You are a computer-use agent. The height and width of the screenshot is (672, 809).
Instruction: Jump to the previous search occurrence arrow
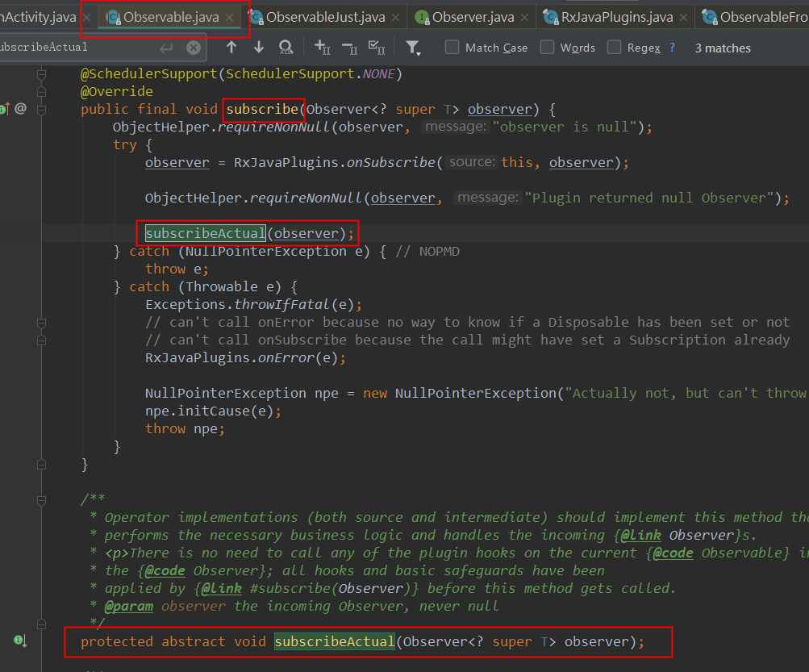pyautogui.click(x=231, y=48)
